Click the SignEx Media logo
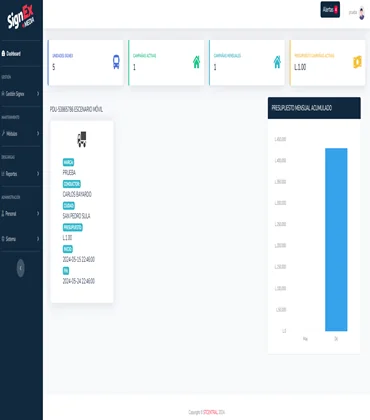 click(21, 17)
